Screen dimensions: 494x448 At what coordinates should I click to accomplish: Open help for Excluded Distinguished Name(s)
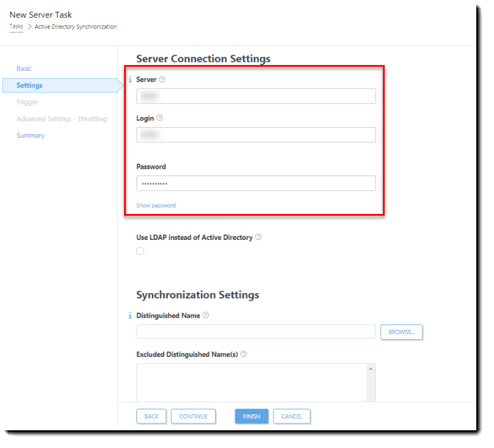click(243, 354)
